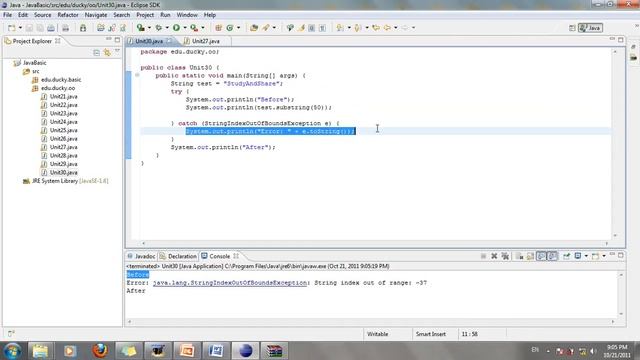Click the Pin Console icon
This screenshot has height=360, width=640.
[567, 256]
